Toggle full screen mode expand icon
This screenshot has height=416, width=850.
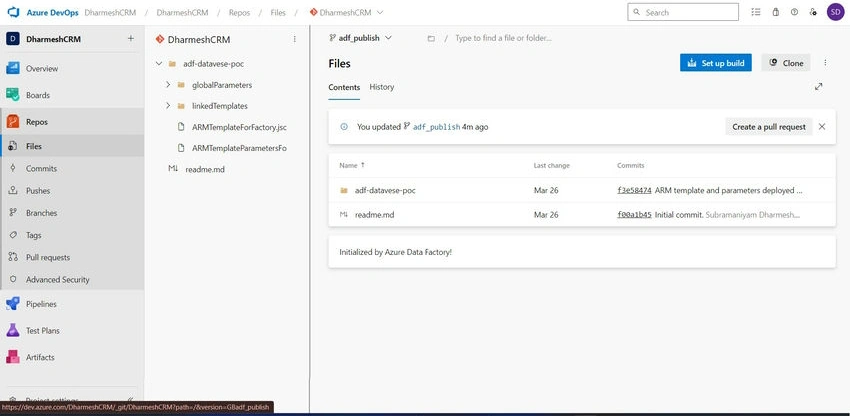coord(819,87)
